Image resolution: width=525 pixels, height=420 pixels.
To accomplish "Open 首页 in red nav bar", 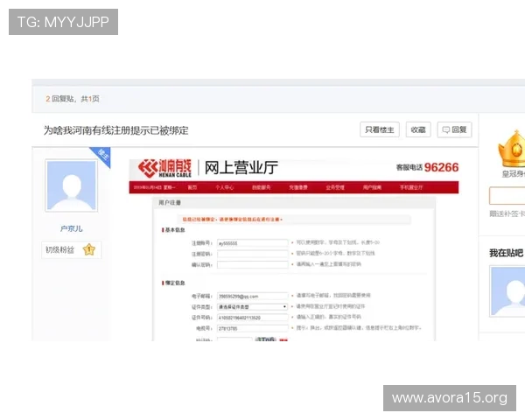I will point(192,187).
